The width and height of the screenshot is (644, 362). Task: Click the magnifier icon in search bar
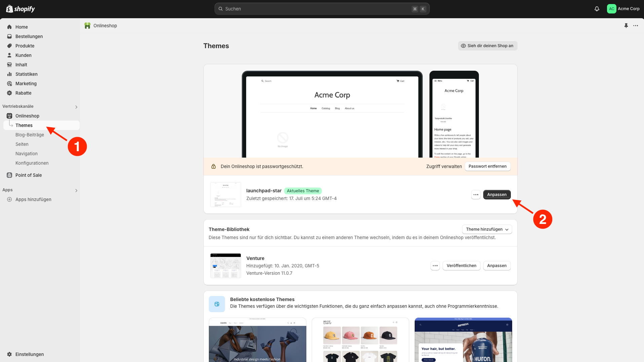[221, 9]
